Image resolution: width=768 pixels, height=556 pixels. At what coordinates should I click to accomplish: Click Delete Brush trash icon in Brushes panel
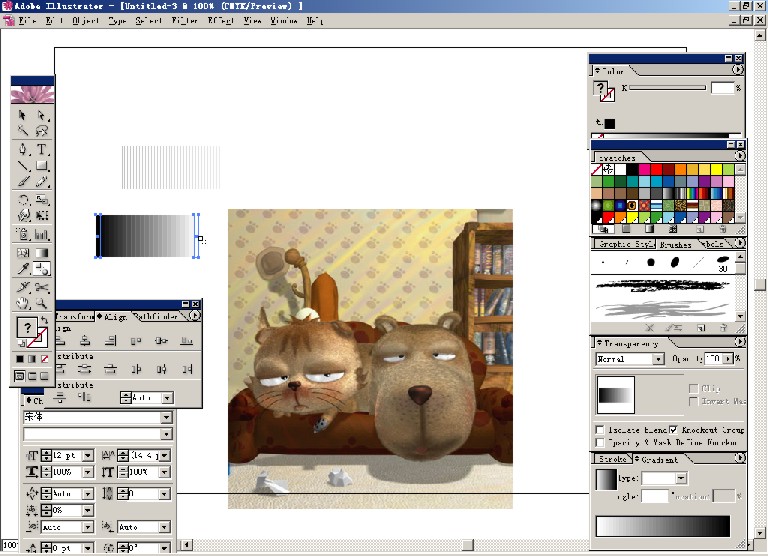(723, 328)
